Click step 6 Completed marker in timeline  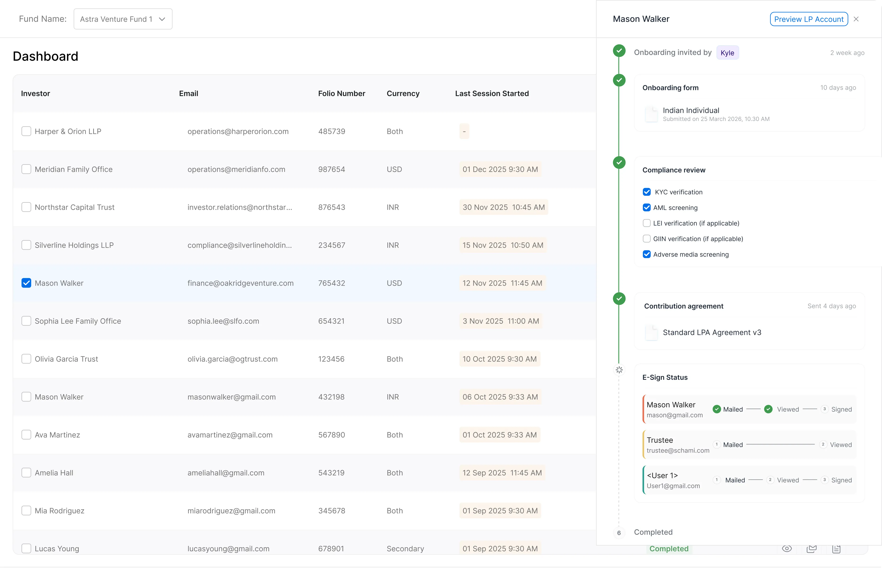pos(619,533)
